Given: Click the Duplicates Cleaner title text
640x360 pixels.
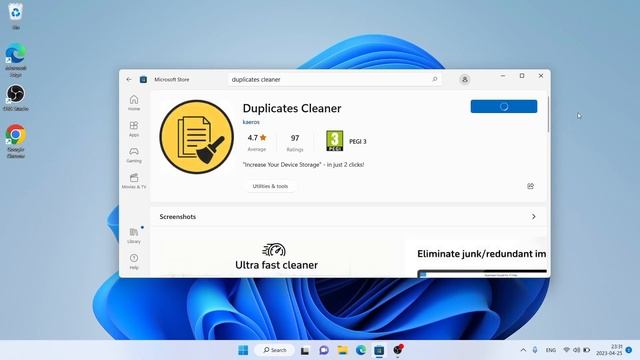Looking at the screenshot, I should pos(292,108).
